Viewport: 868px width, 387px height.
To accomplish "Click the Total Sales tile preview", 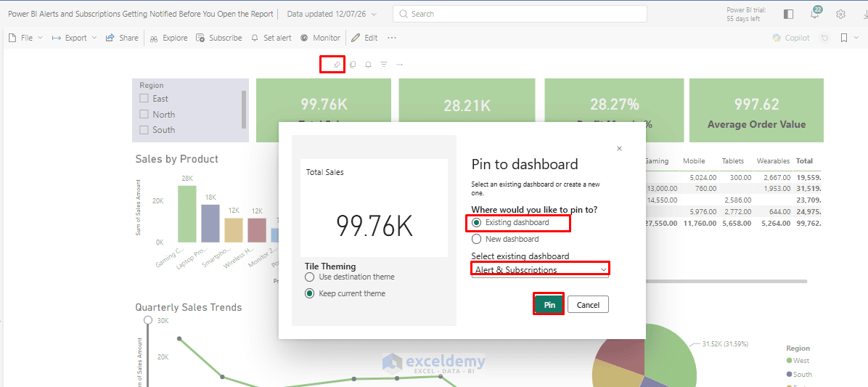I will click(374, 208).
